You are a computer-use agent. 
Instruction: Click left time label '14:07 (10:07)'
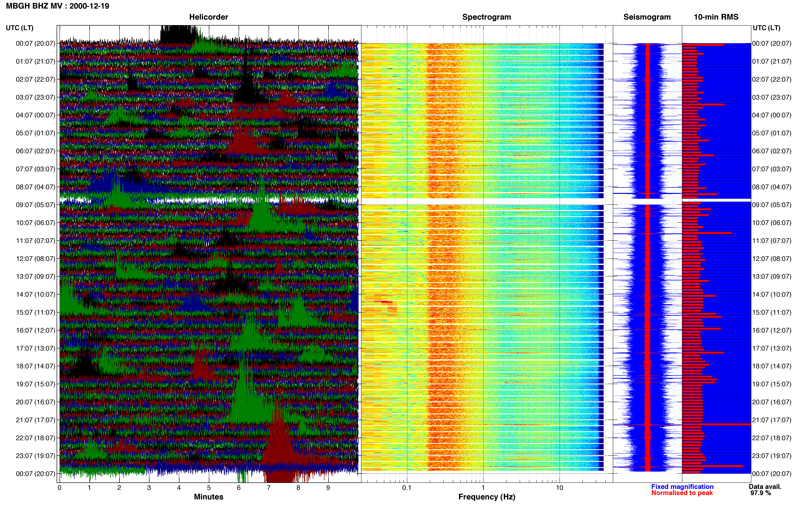(x=35, y=294)
